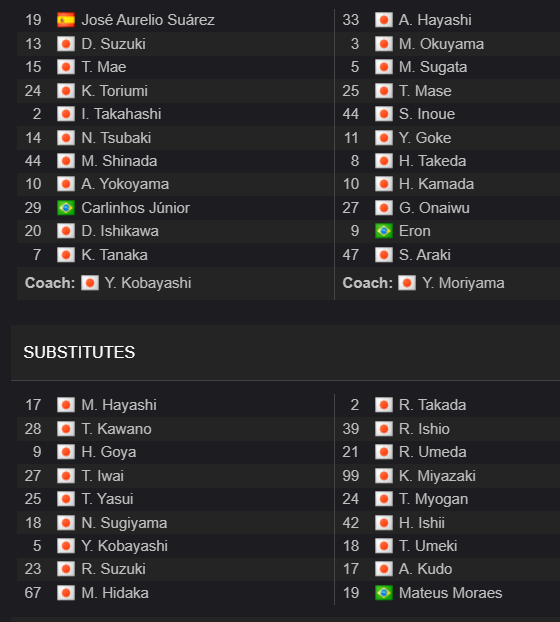Click Brazil flag next to Eron
The image size is (560, 622).
(x=384, y=231)
